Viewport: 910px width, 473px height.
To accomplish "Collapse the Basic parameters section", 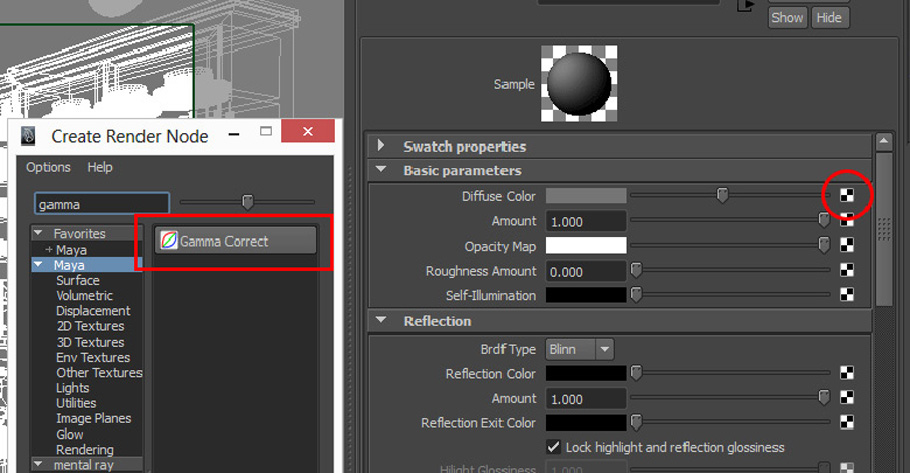I will 381,170.
